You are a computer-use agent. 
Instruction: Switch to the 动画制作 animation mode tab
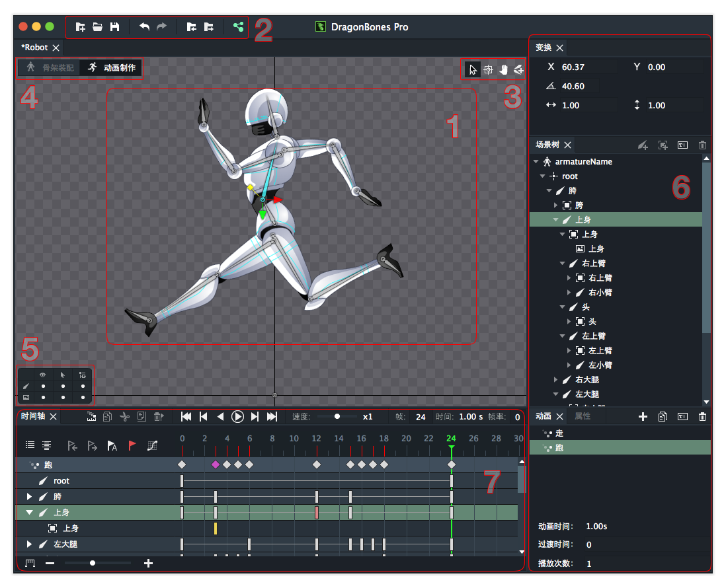(112, 67)
